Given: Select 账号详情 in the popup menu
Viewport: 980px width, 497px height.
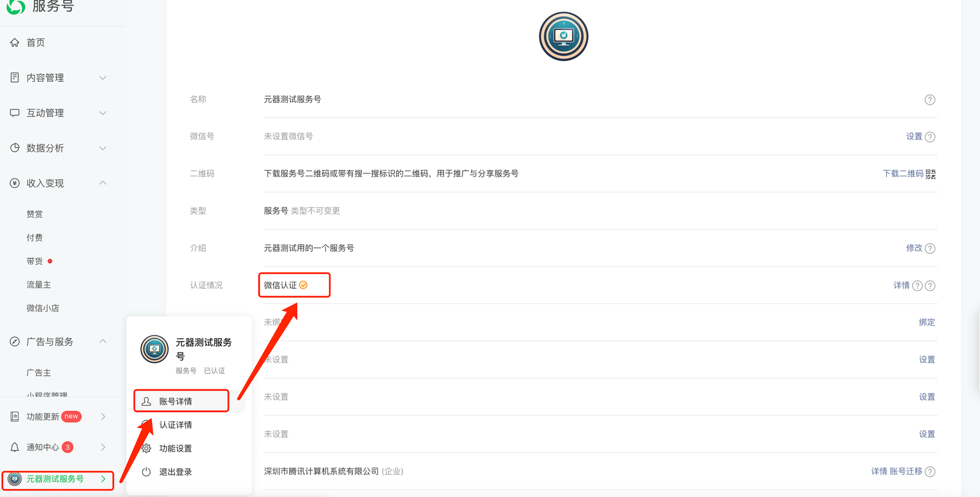Looking at the screenshot, I should (181, 401).
